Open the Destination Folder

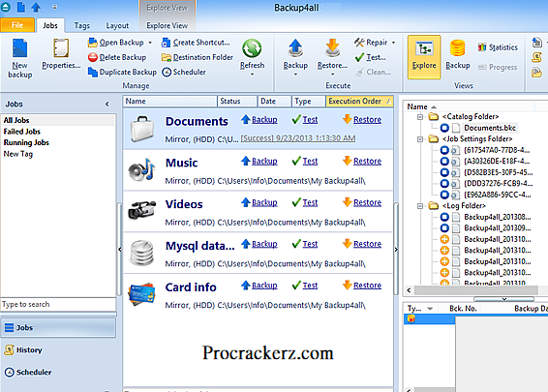click(x=198, y=57)
